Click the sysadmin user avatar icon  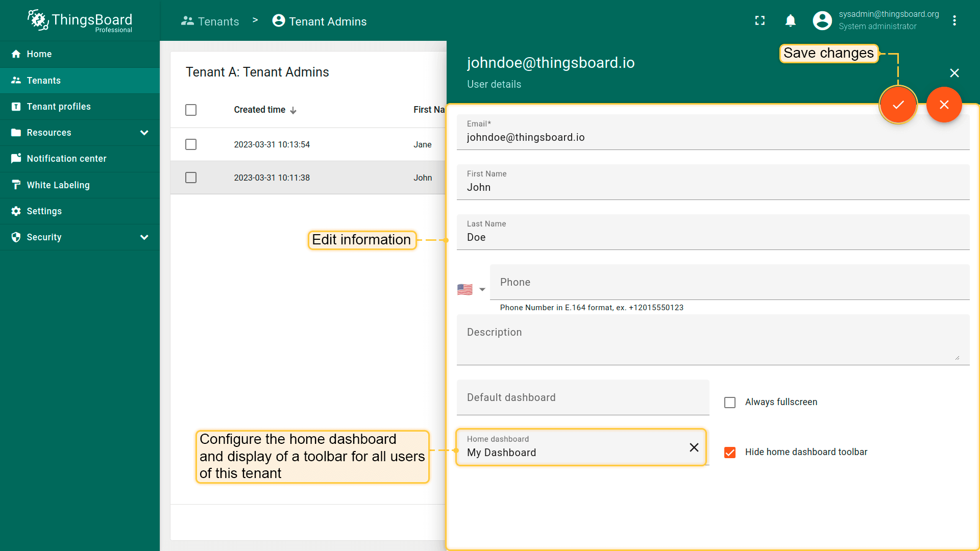(x=822, y=20)
